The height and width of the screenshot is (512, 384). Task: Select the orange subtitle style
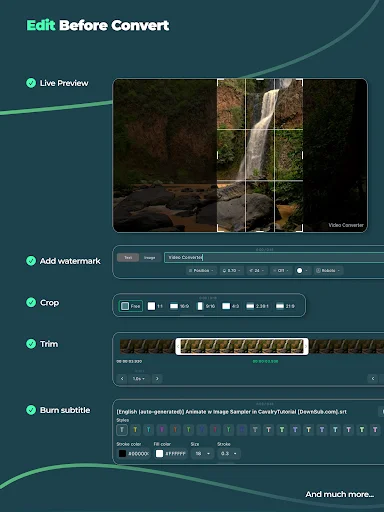pos(175,430)
